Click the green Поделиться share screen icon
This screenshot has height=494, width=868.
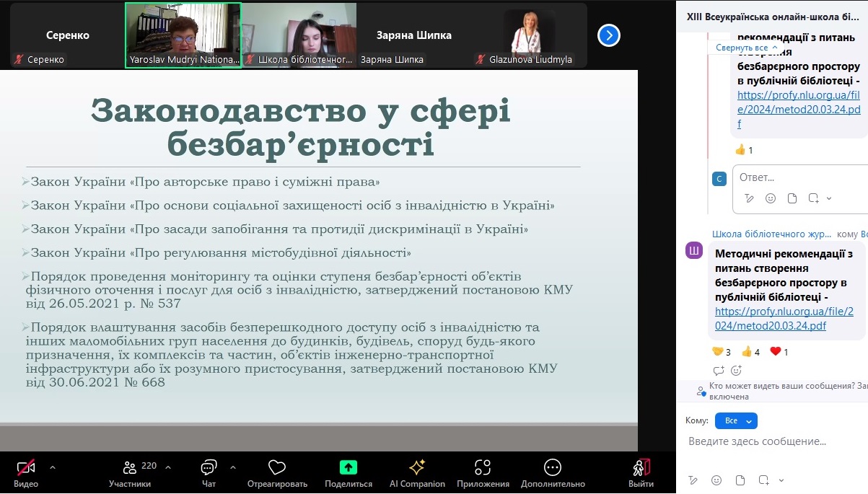point(348,467)
